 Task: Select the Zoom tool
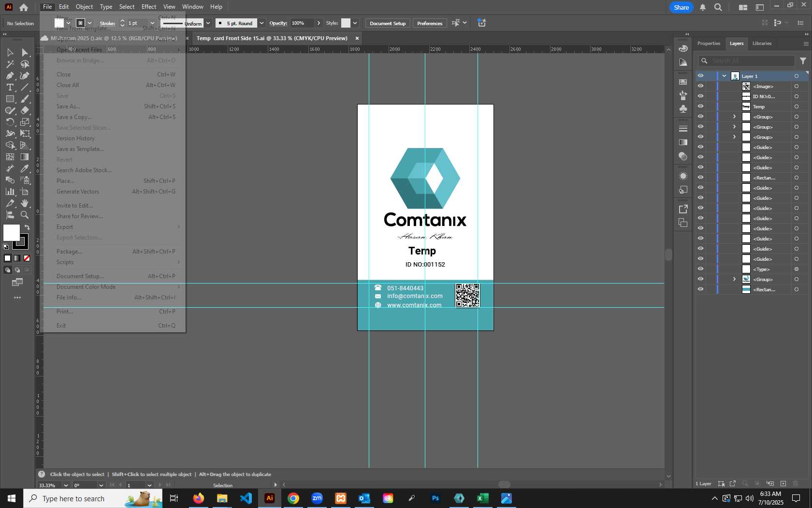[25, 215]
